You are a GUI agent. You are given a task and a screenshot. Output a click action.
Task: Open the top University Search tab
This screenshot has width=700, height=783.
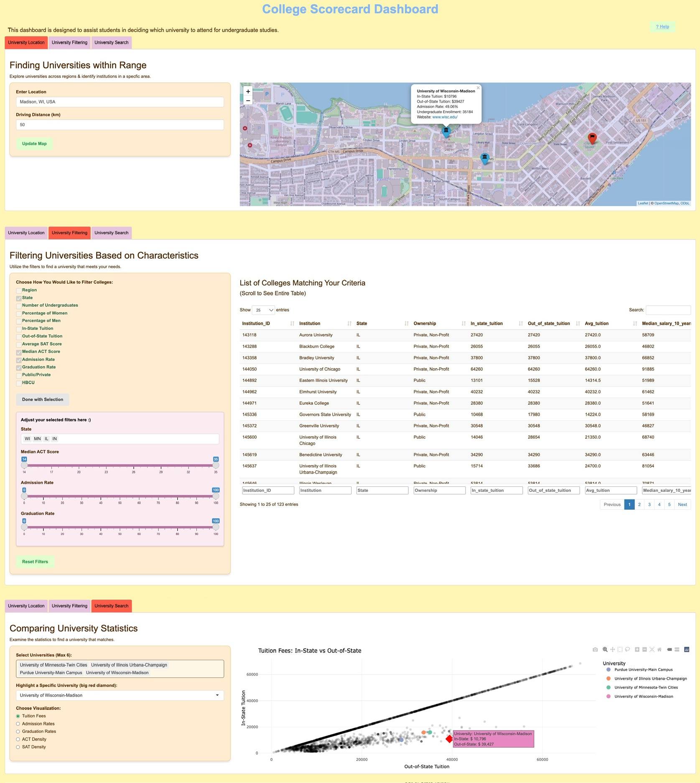[x=111, y=43]
